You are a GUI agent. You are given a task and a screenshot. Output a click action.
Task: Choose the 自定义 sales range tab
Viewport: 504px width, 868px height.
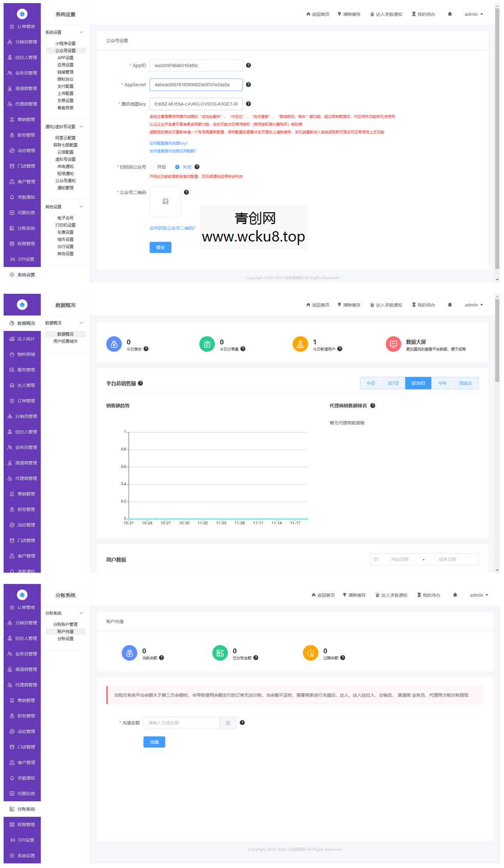click(x=466, y=383)
